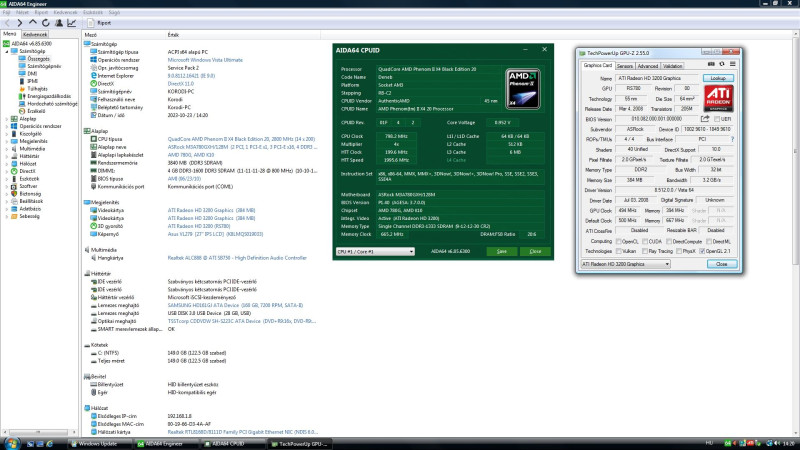Viewport: 800px width, 450px height.
Task: Click Save in AIDA64 CPUID window
Action: [x=502, y=251]
